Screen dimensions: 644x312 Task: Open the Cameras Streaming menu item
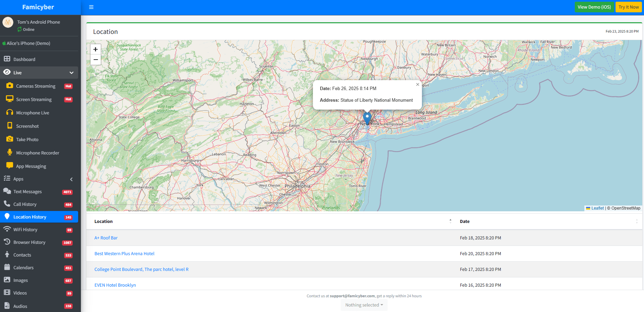pos(39,86)
